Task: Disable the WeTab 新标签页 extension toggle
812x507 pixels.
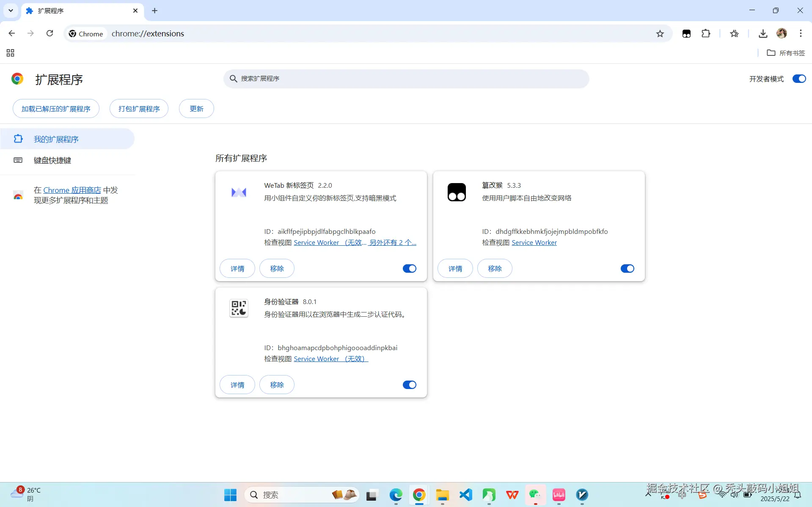Action: click(x=409, y=269)
